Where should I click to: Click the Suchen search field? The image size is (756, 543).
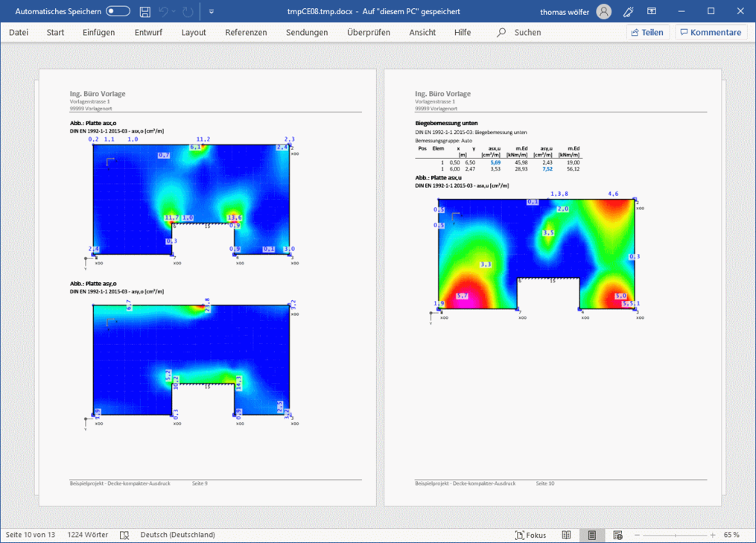click(x=527, y=33)
